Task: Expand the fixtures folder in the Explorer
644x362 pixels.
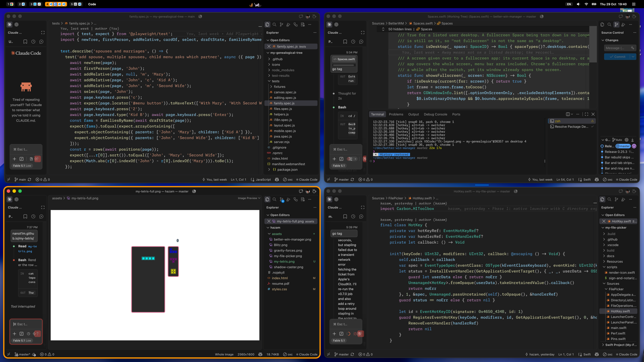Action: coord(279,87)
